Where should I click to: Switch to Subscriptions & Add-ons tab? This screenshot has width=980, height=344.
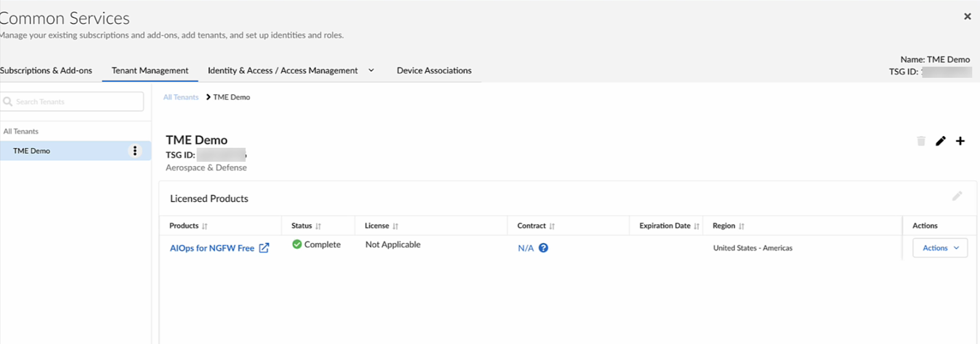(46, 71)
